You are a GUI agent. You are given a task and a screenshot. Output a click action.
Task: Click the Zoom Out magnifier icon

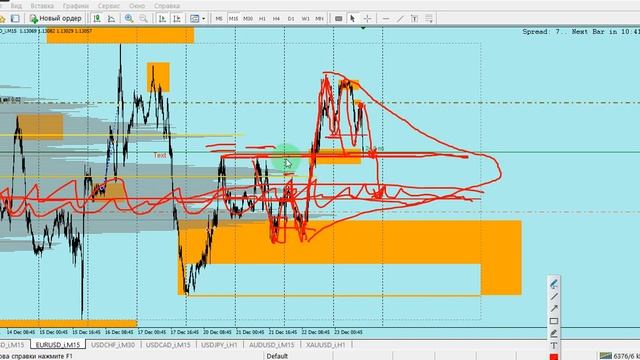click(x=143, y=18)
